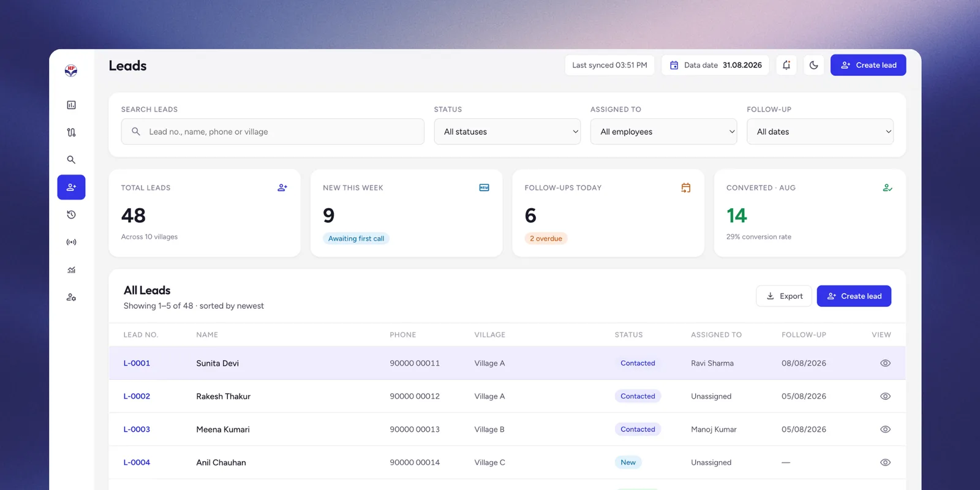980x490 pixels.
Task: Click name Sunita Devi in table
Action: [x=217, y=363]
